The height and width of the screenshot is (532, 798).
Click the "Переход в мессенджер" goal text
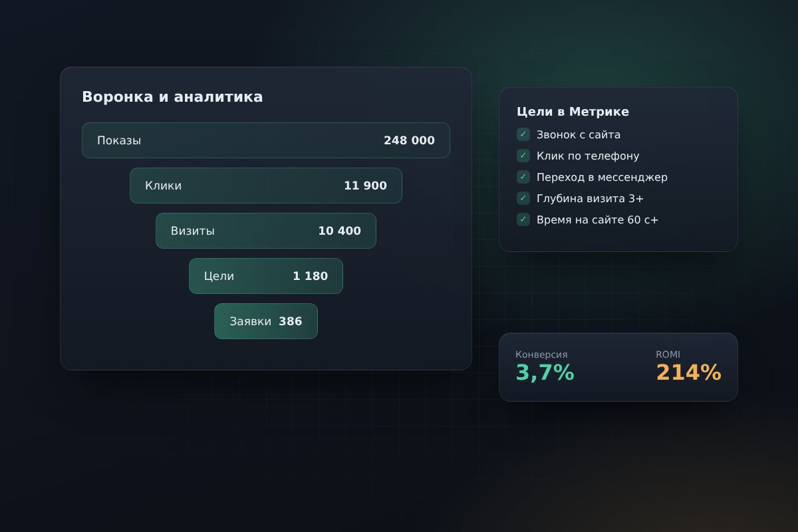(602, 177)
